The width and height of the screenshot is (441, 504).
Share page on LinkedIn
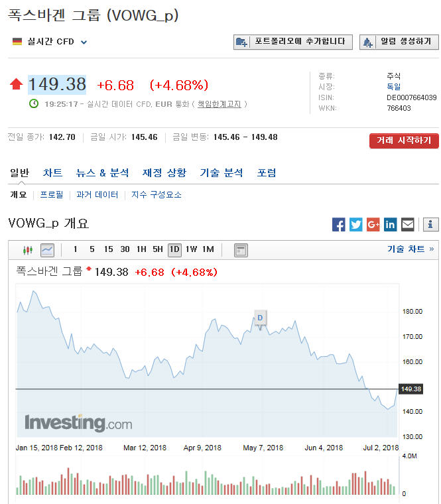tap(391, 225)
